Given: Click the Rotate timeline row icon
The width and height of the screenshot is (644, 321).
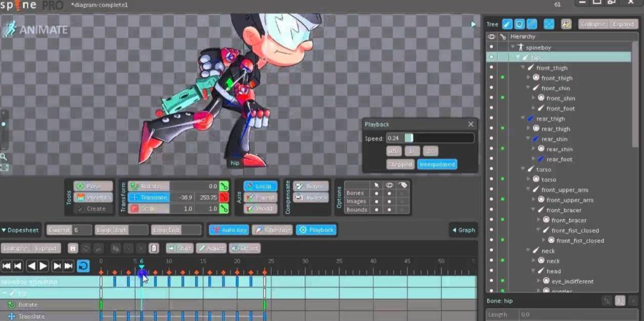Looking at the screenshot, I should click(x=11, y=305).
